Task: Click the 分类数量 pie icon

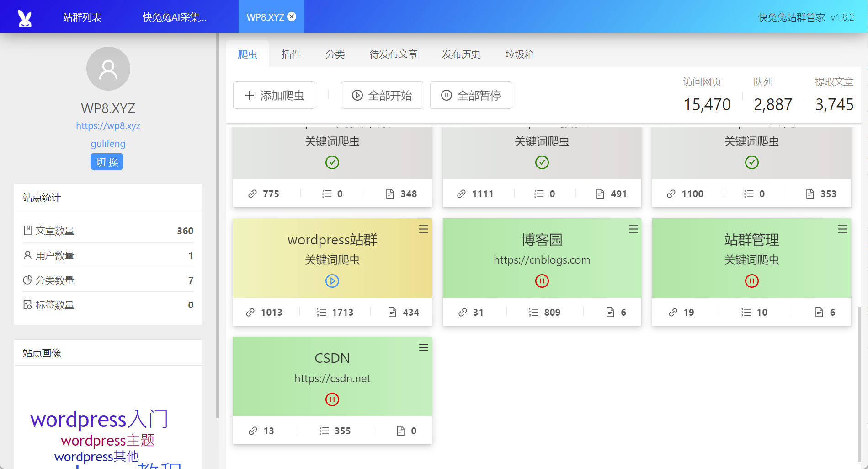Action: pyautogui.click(x=27, y=280)
